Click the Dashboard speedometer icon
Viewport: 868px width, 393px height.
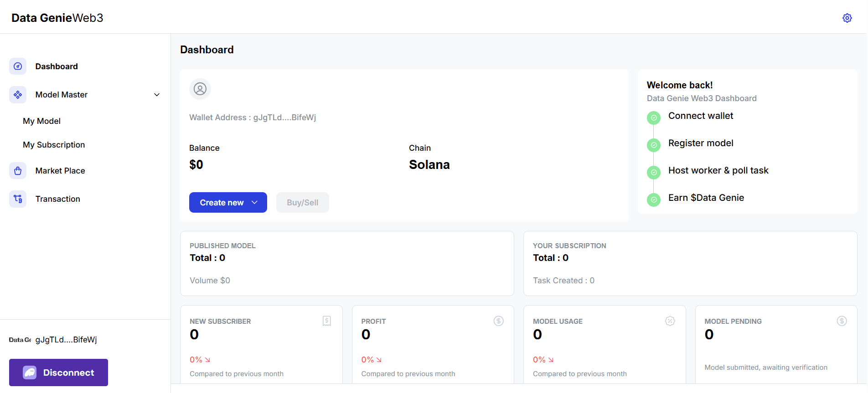pyautogui.click(x=18, y=66)
